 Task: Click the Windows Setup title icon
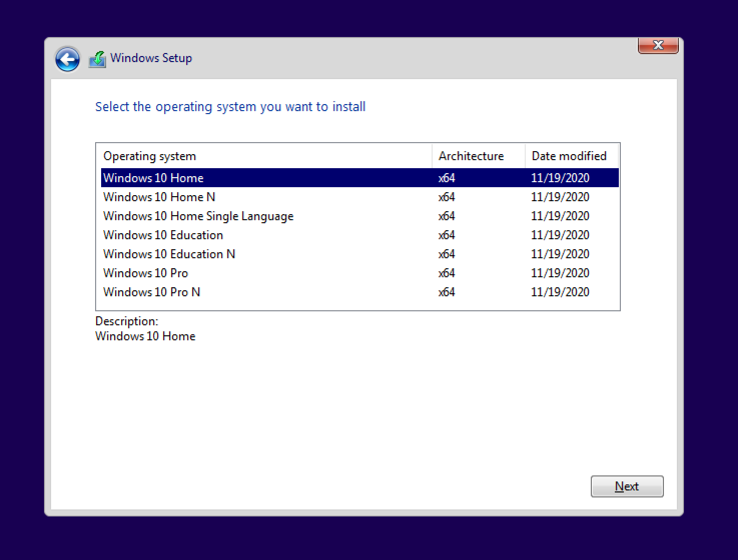click(x=98, y=59)
